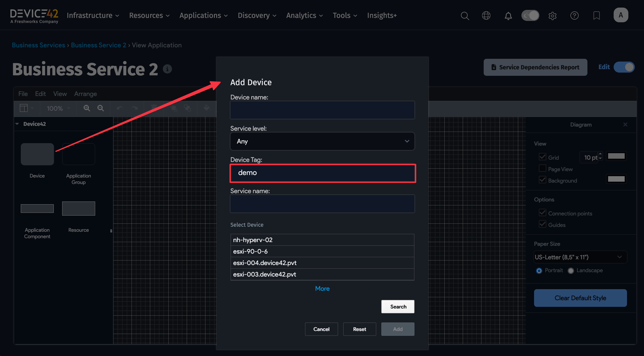Collapse the Device42 shapes section

[x=17, y=124]
